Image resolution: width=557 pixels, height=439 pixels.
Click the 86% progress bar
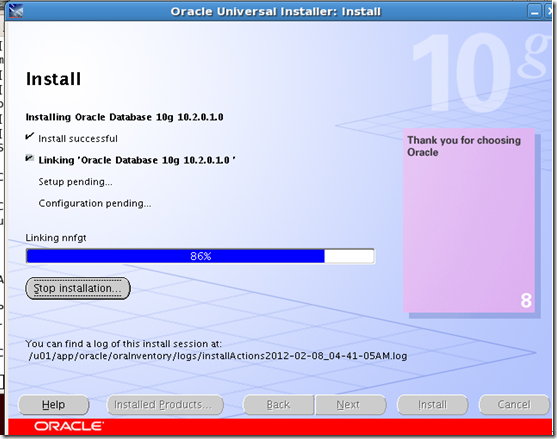(200, 256)
